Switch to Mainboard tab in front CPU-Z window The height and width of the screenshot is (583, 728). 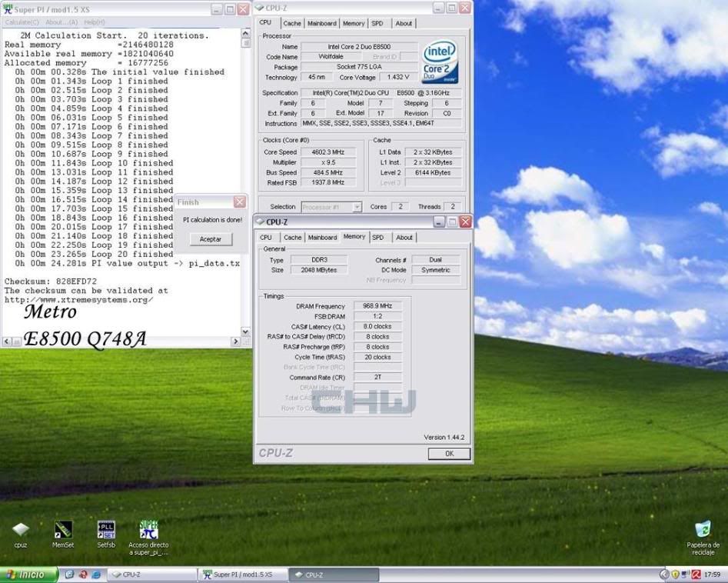pos(322,238)
